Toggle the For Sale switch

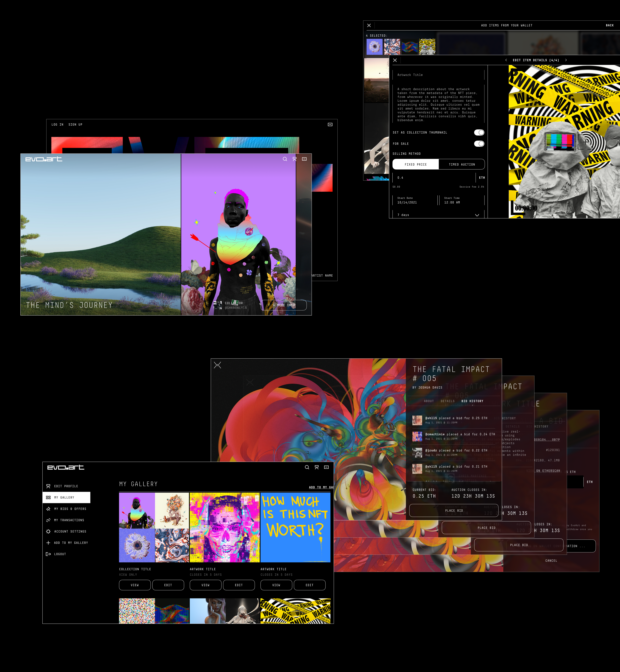(479, 144)
